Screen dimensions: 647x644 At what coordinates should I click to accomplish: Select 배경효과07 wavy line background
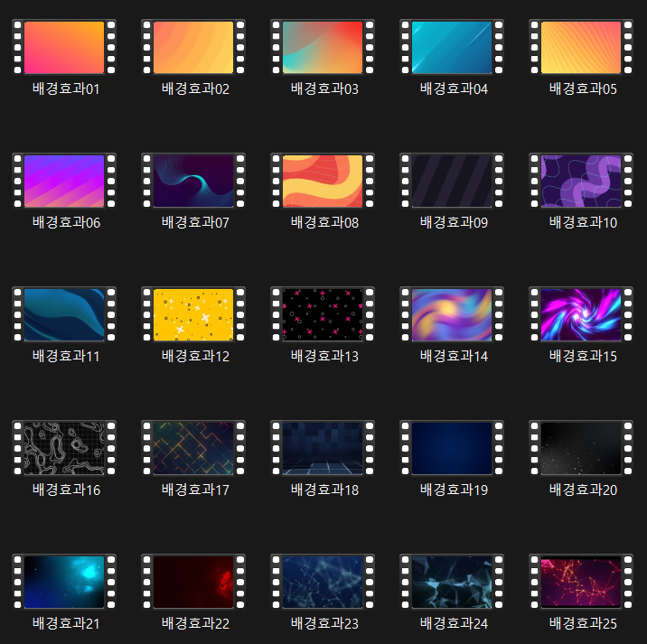[x=193, y=181]
